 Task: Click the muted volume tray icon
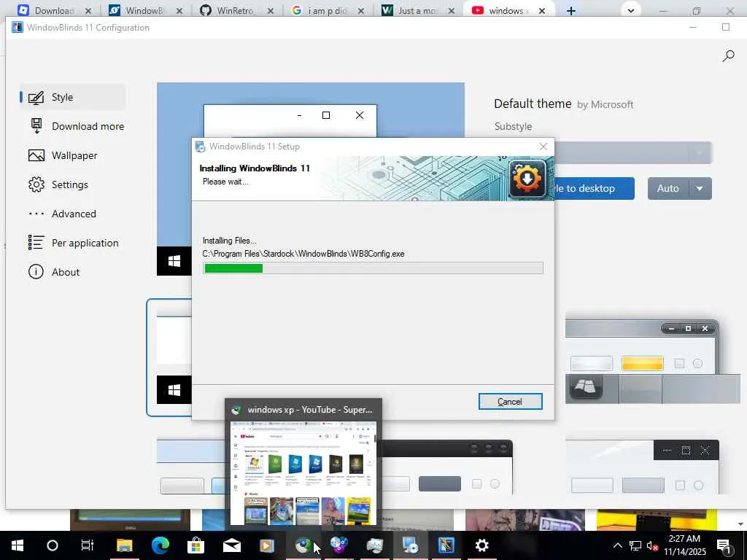pyautogui.click(x=652, y=545)
